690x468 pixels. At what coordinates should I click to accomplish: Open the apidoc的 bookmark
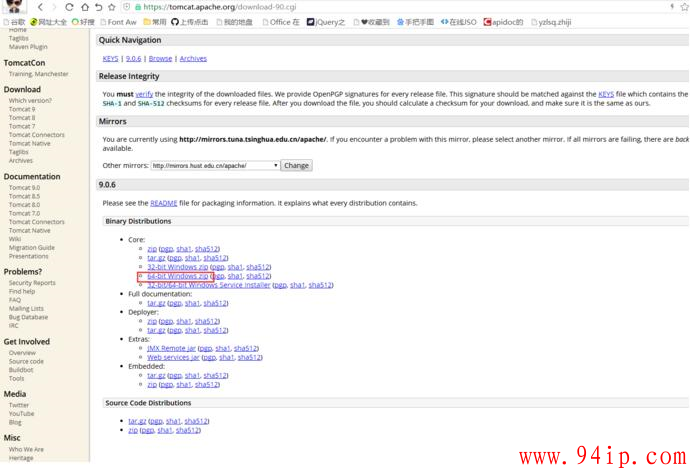point(503,22)
